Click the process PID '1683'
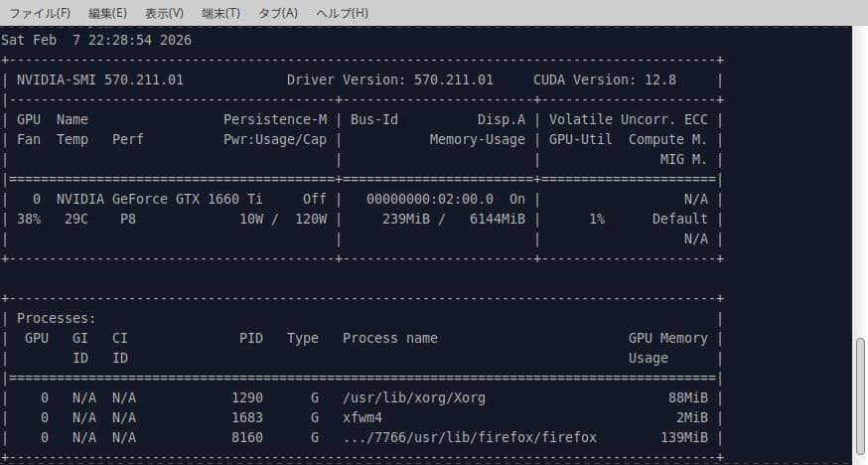This screenshot has height=465, width=868. click(x=247, y=418)
